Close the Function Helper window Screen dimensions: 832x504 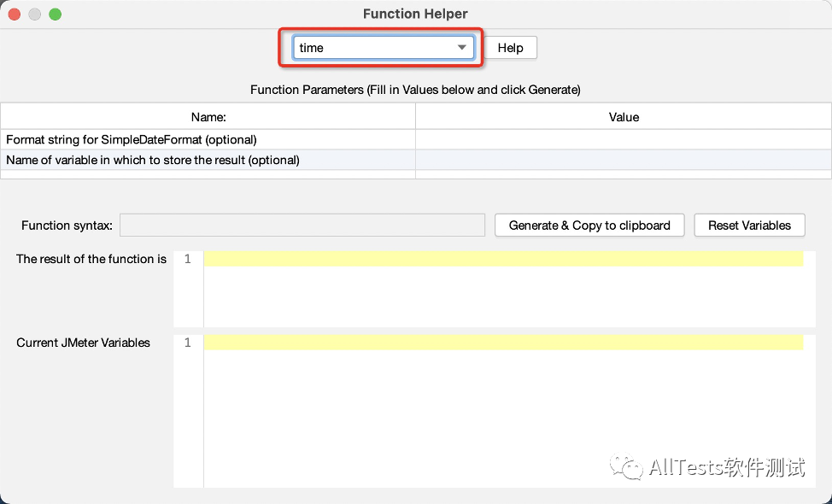pos(15,15)
